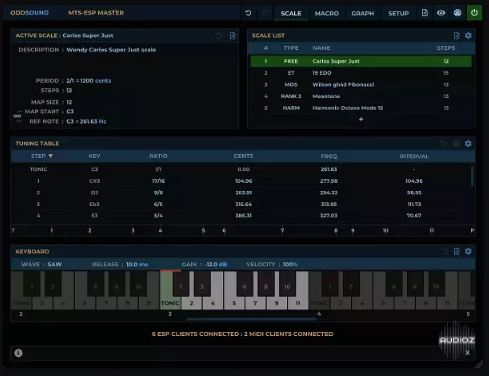This screenshot has width=489, height=376.
Task: Open the color palette icon in header
Action: 458,13
